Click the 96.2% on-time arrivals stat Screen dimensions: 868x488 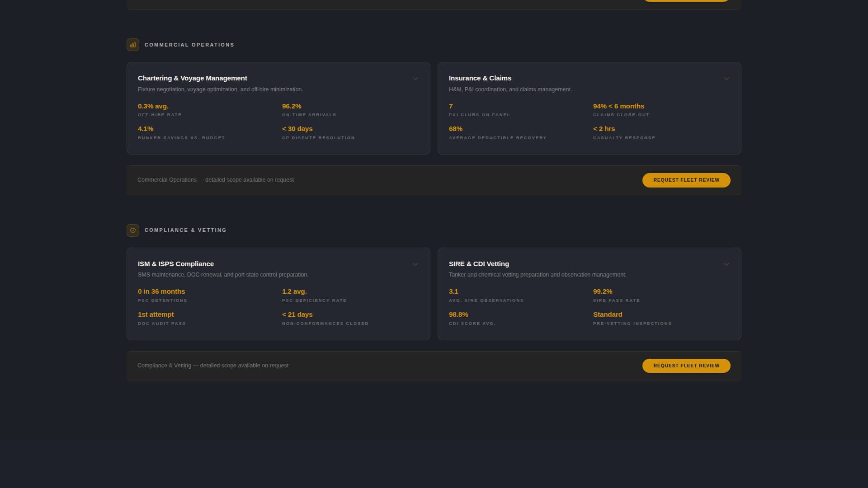point(292,106)
